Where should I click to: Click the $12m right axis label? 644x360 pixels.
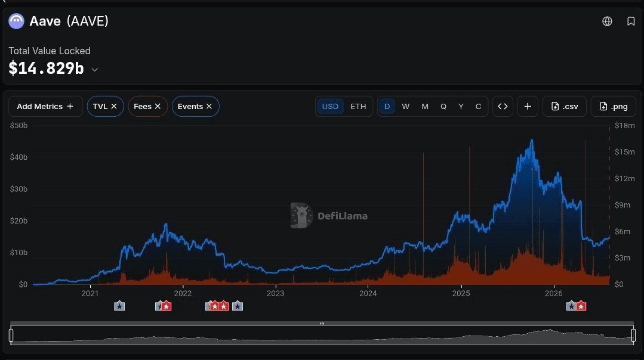tap(625, 178)
